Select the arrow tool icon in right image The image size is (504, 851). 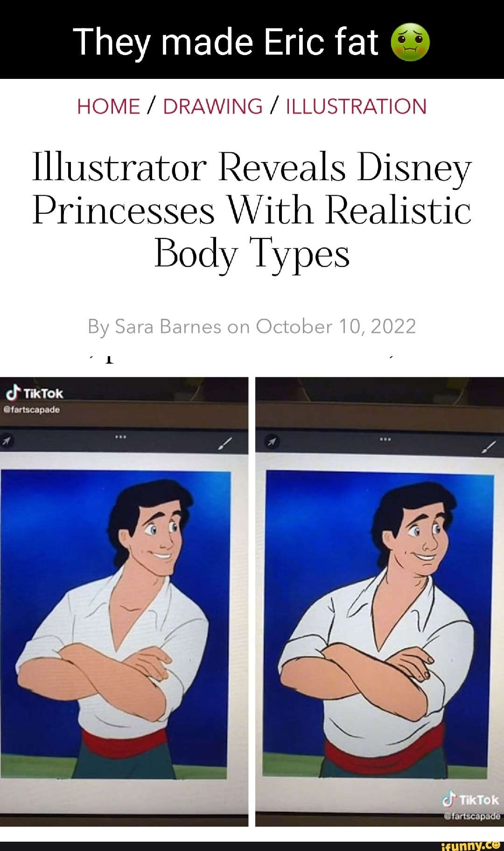[x=272, y=442]
